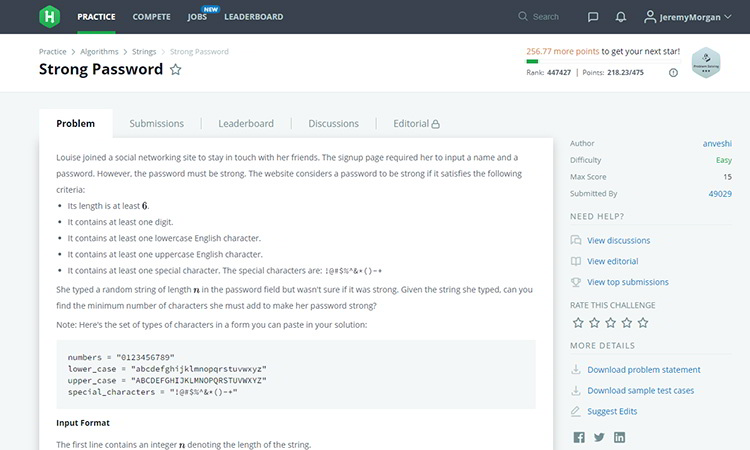The width and height of the screenshot is (750, 450).
Task: Open the messages chat icon
Action: coord(593,17)
